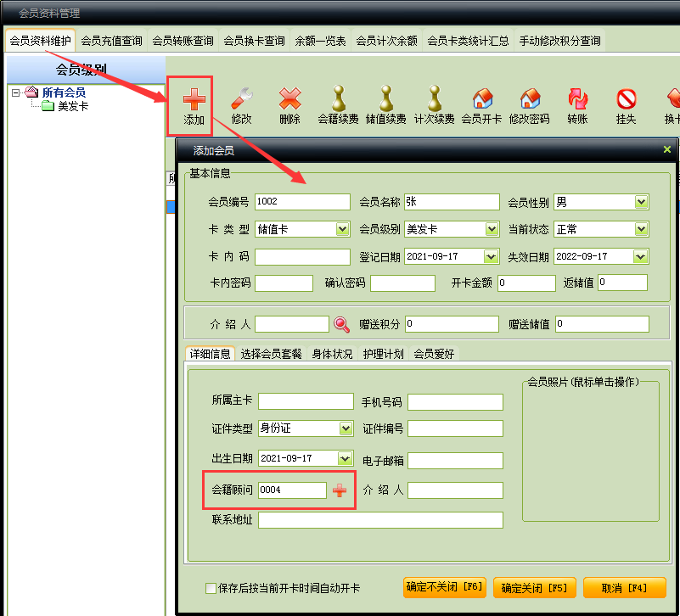Click the 确定不关闭 [F6] button
The height and width of the screenshot is (616, 680).
coord(445,587)
